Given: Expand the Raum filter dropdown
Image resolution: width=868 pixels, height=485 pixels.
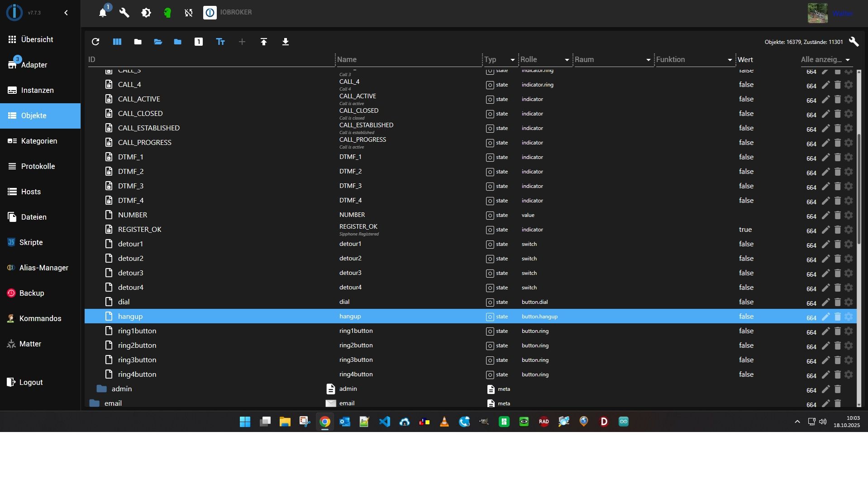Looking at the screenshot, I should pyautogui.click(x=648, y=60).
